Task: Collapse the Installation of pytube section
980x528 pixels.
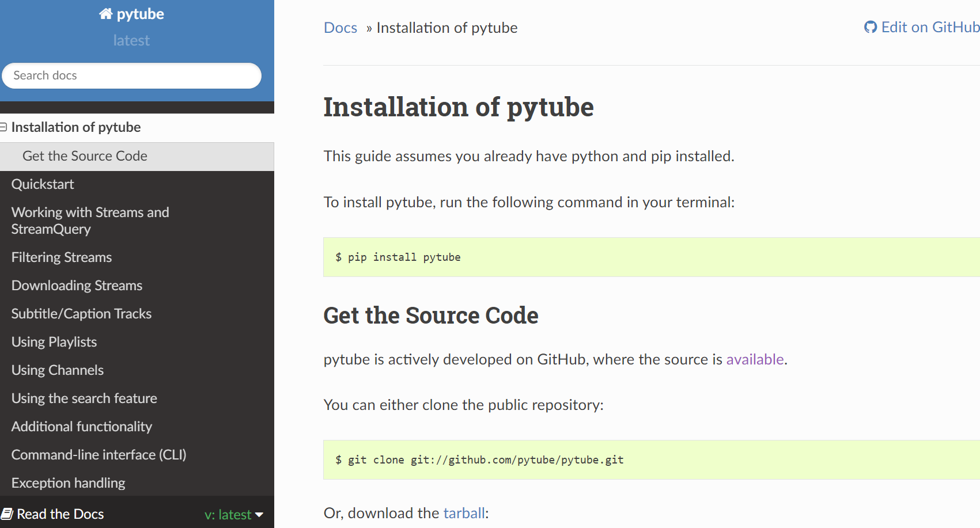Action: pyautogui.click(x=3, y=127)
